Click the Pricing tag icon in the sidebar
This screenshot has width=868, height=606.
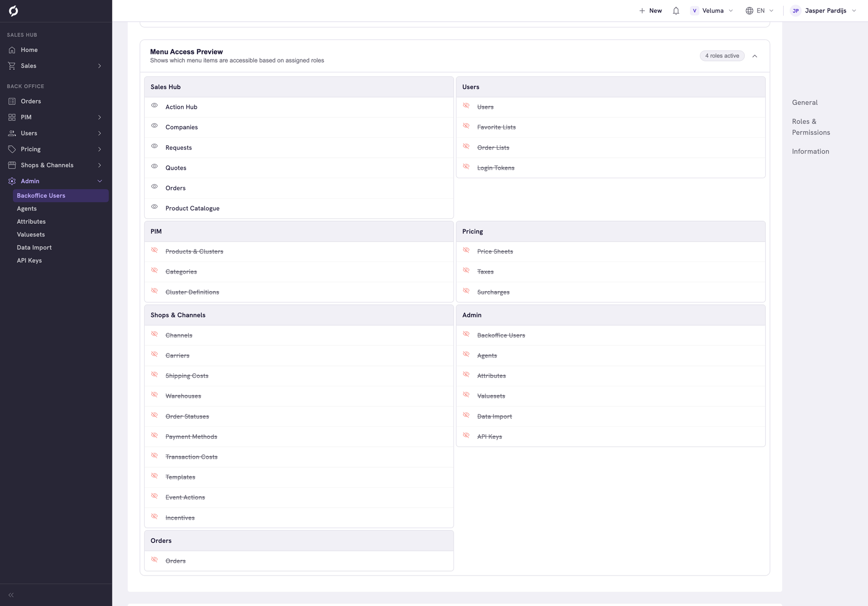pos(12,149)
